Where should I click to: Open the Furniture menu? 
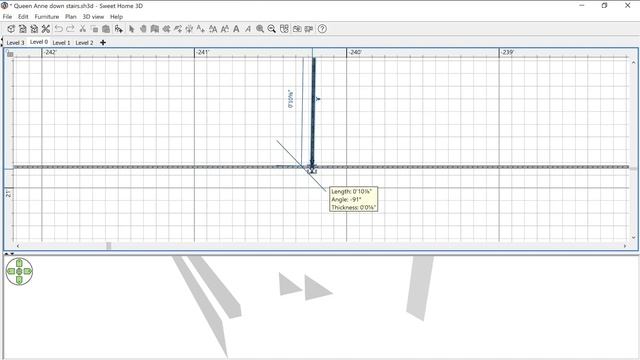tap(47, 17)
